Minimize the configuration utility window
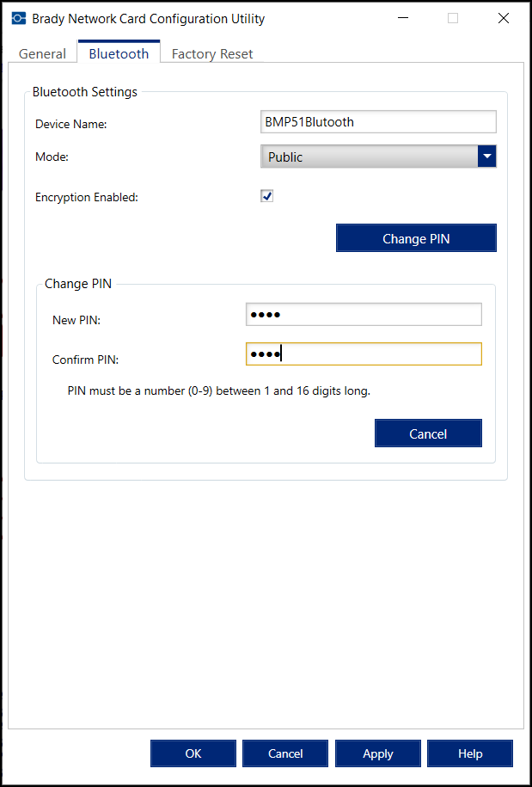The height and width of the screenshot is (787, 532). [x=403, y=19]
